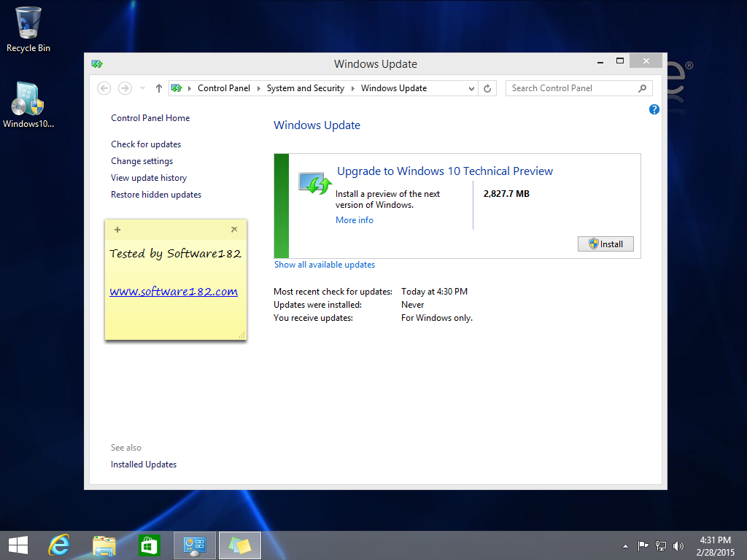Image resolution: width=747 pixels, height=560 pixels.
Task: Open Installed Updates link
Action: point(144,464)
